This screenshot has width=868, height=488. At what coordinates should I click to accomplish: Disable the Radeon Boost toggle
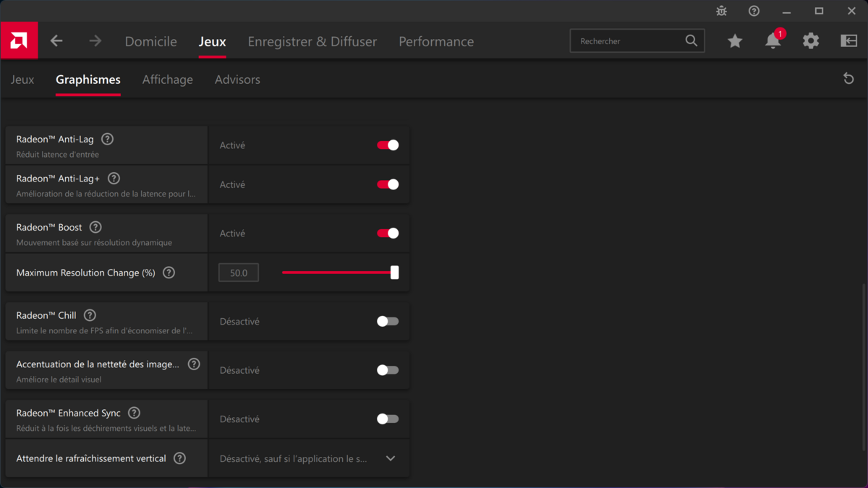(x=388, y=234)
